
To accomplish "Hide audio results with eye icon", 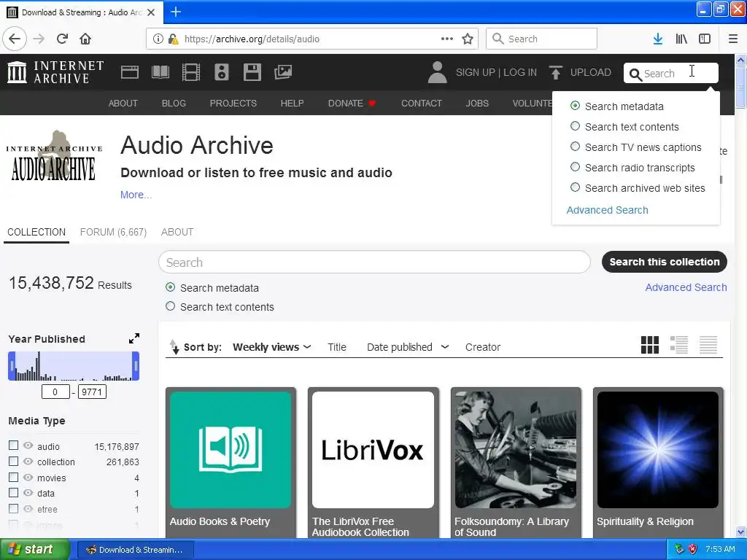I will [28, 446].
